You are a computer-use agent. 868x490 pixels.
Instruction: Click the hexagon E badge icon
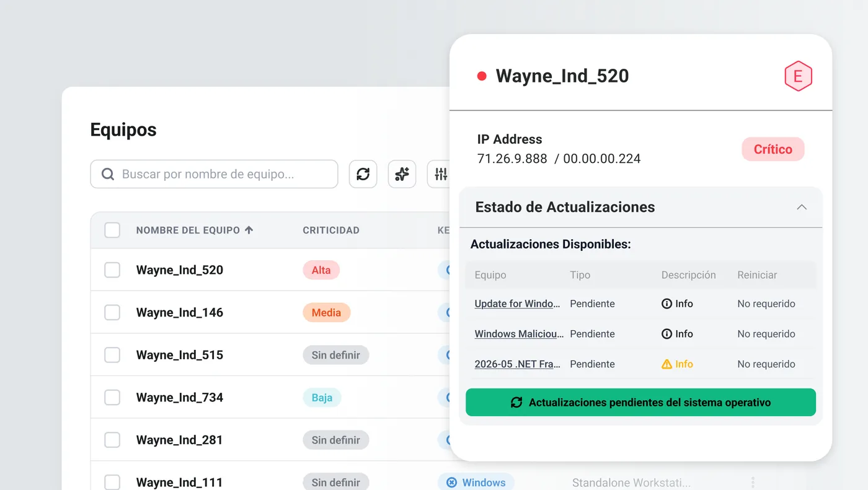click(798, 76)
